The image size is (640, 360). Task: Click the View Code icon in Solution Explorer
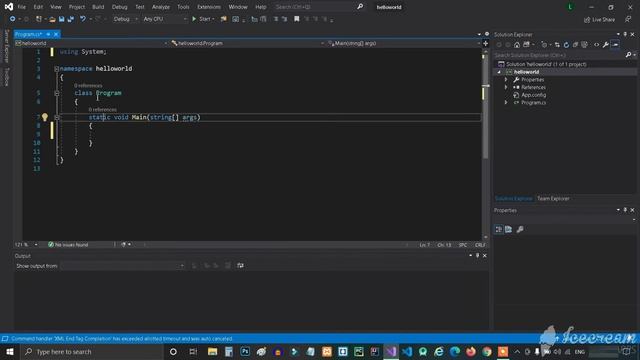[x=596, y=44]
